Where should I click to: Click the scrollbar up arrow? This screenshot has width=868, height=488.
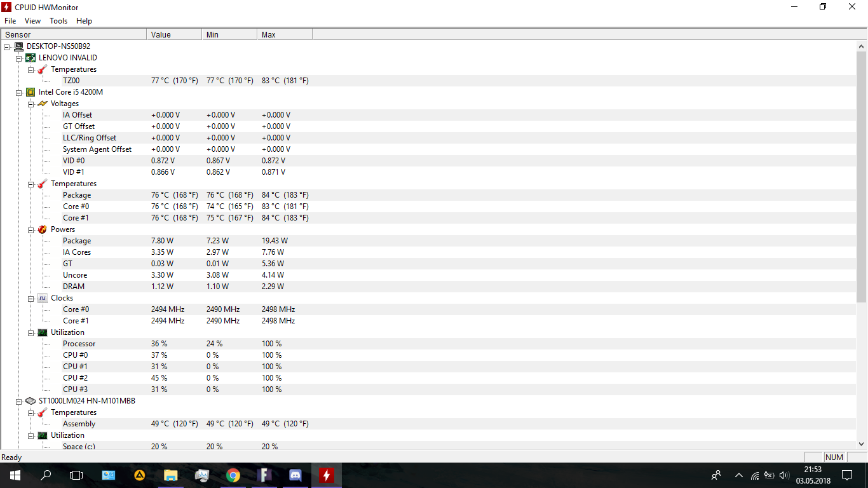862,46
